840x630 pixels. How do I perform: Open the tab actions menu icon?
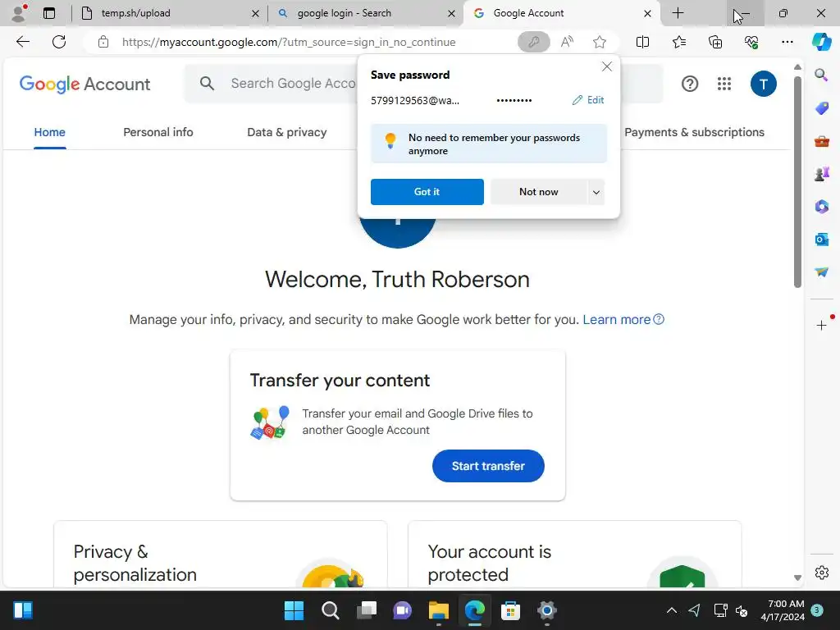click(x=49, y=13)
